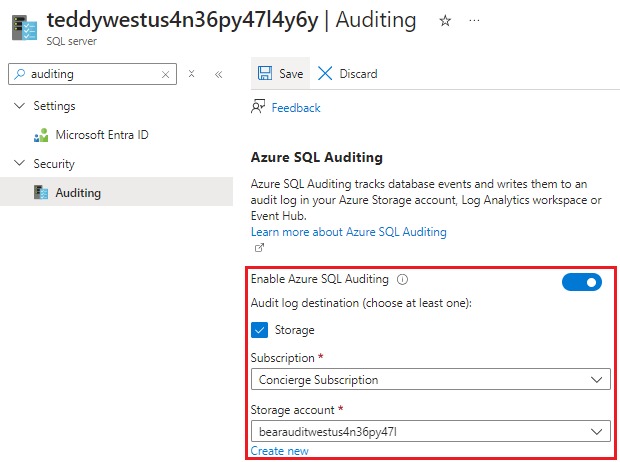
Task: Click the SQL server resource icon
Action: (25, 28)
